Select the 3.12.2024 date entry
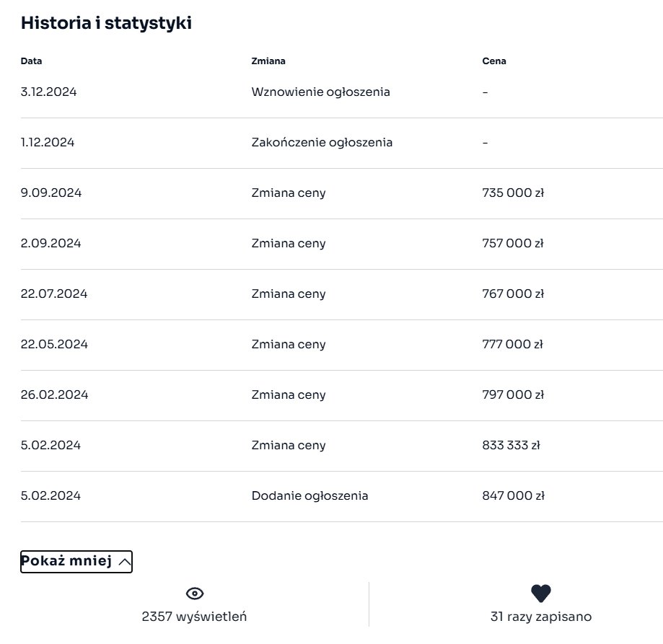663x644 pixels. [x=48, y=92]
